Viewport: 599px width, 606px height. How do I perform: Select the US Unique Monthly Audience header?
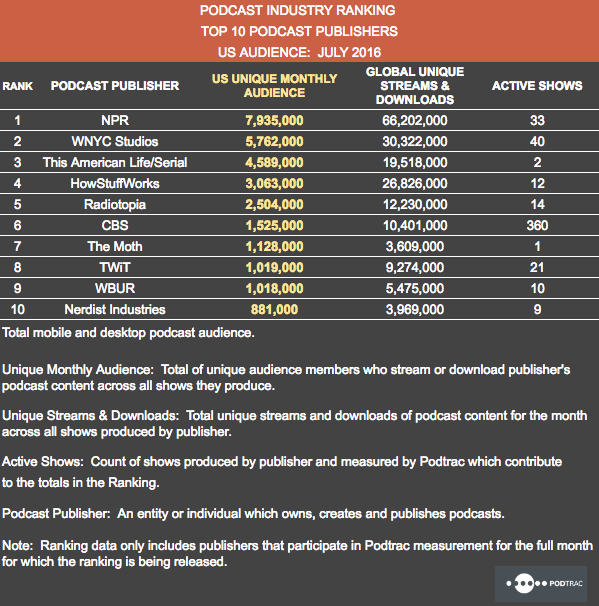[274, 85]
